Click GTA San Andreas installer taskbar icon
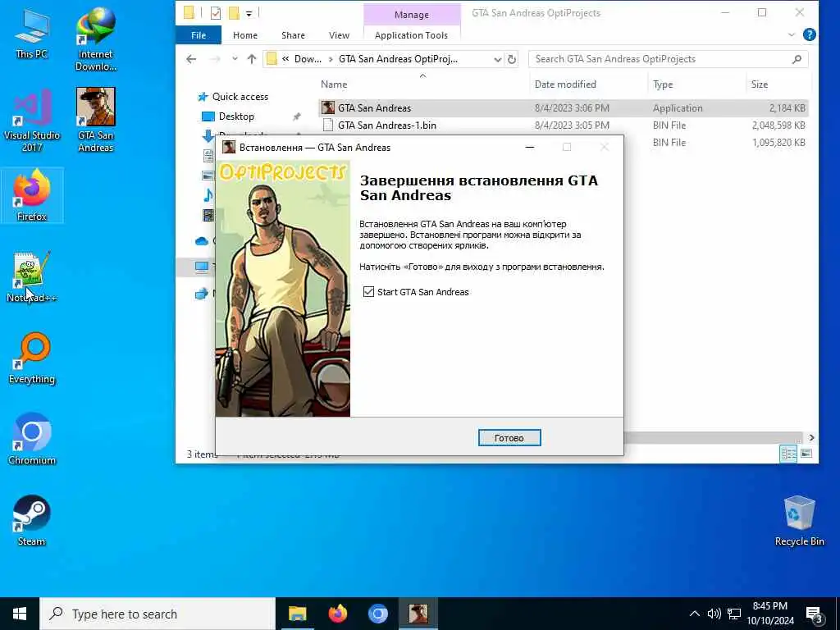The image size is (840, 630). coord(418,614)
